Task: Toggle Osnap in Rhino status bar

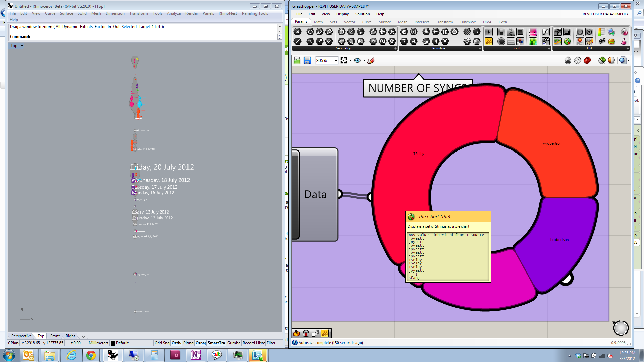Action: [201, 343]
